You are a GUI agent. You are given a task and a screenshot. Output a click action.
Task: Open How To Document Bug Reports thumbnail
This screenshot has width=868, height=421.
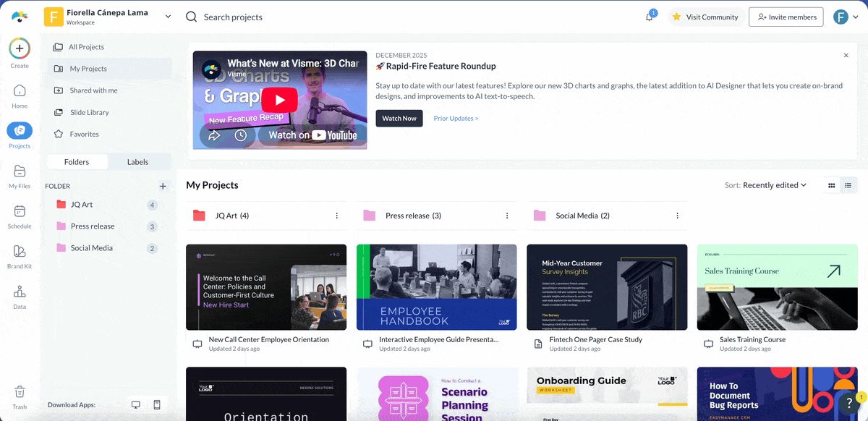tap(778, 394)
